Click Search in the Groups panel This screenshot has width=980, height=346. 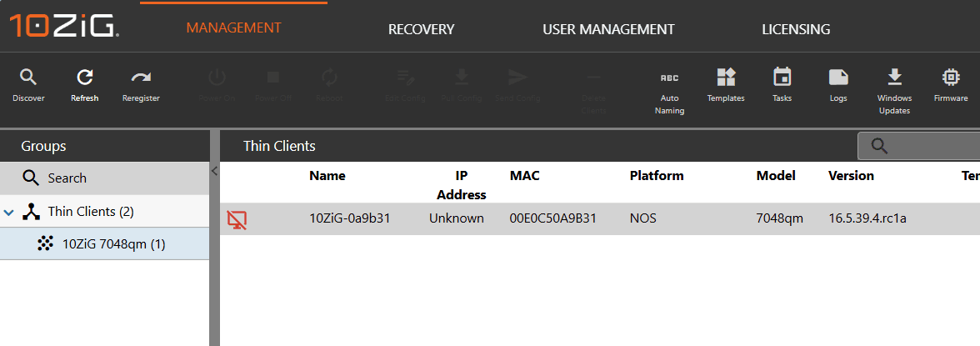coord(67,178)
